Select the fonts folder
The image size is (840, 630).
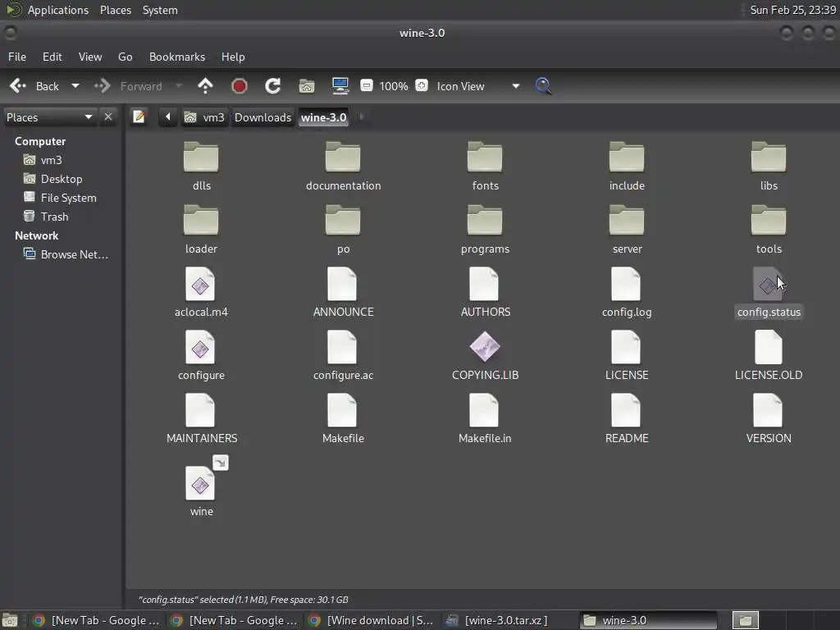pos(485,166)
